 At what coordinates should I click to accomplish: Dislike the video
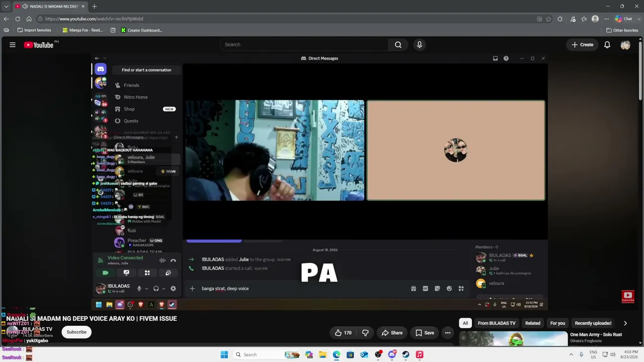point(365,333)
